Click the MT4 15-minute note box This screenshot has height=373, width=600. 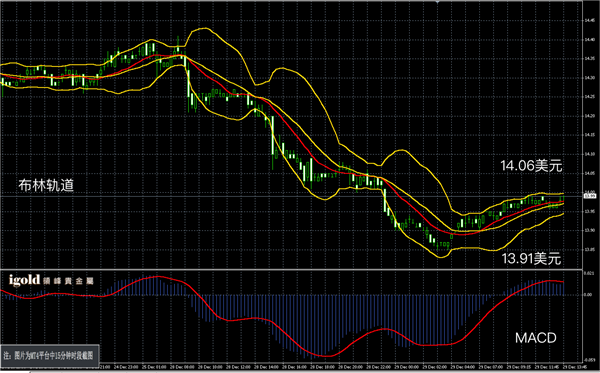pos(50,355)
